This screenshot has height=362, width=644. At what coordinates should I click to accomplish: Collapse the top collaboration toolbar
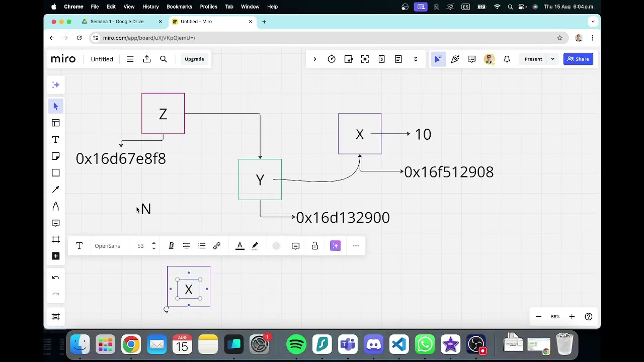pyautogui.click(x=315, y=59)
